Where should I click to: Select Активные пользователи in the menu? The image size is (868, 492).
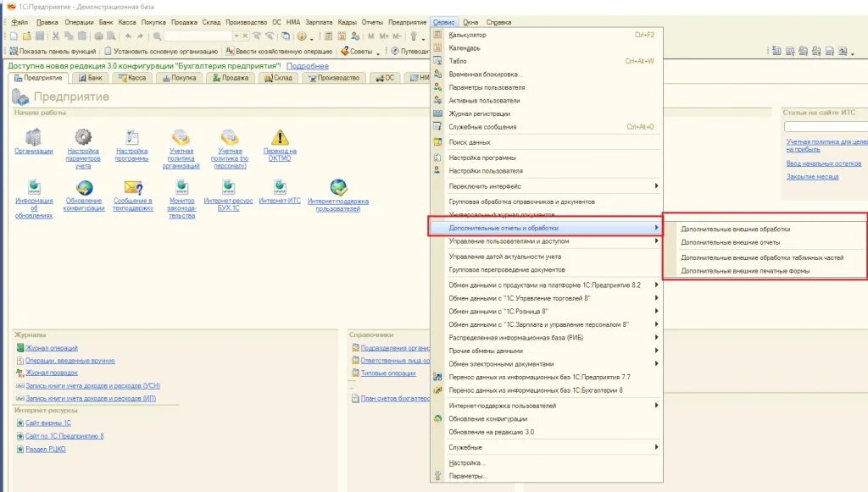[547, 101]
